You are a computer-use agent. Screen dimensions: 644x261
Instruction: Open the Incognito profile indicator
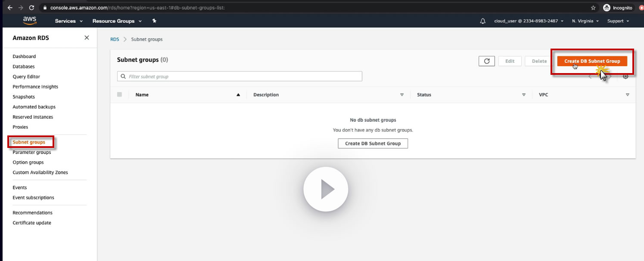[618, 8]
